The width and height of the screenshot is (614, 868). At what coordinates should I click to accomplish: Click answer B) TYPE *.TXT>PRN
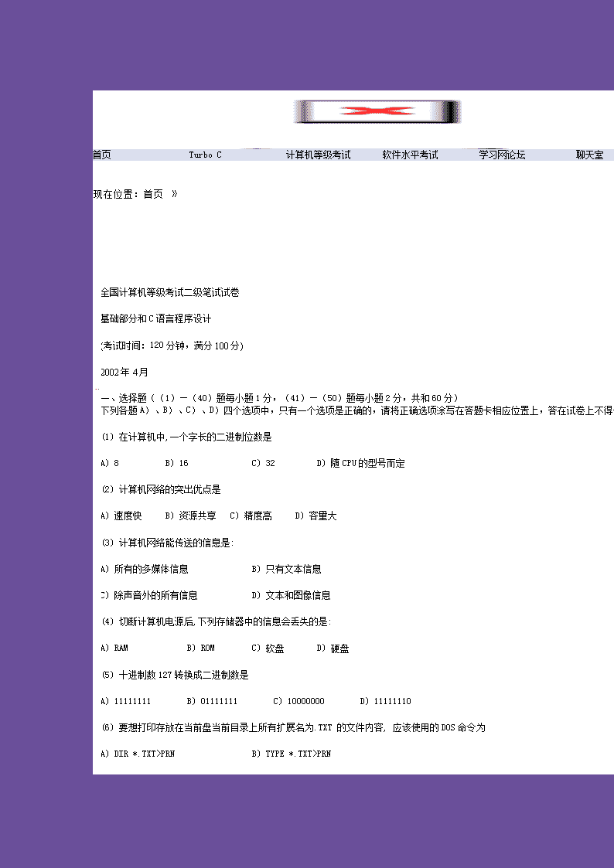click(x=292, y=754)
